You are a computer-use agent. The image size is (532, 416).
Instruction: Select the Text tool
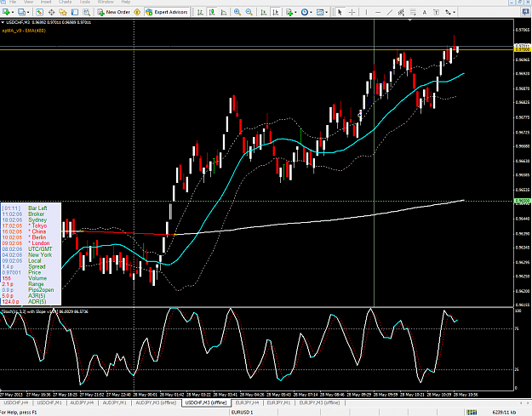pos(425,12)
